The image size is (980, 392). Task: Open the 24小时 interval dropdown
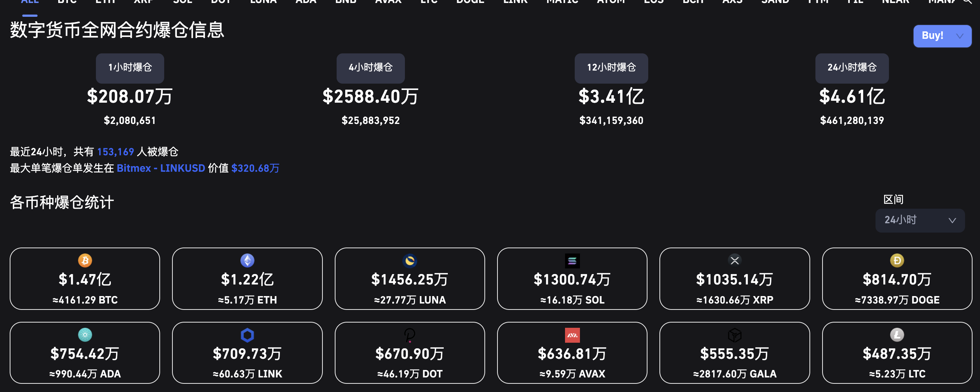click(x=920, y=220)
